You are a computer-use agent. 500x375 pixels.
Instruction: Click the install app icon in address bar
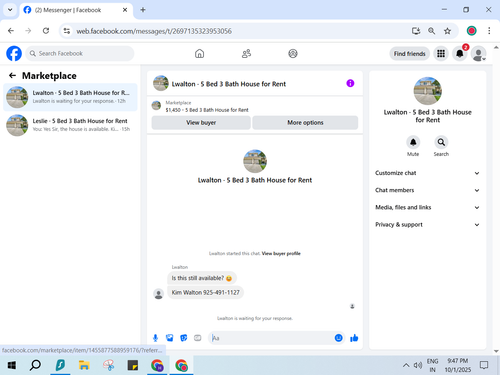(416, 31)
